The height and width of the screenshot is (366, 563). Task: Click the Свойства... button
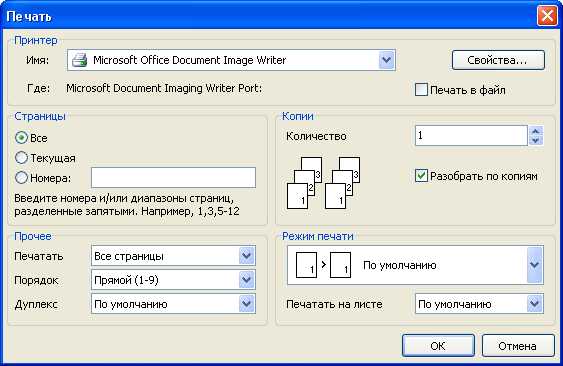point(498,60)
